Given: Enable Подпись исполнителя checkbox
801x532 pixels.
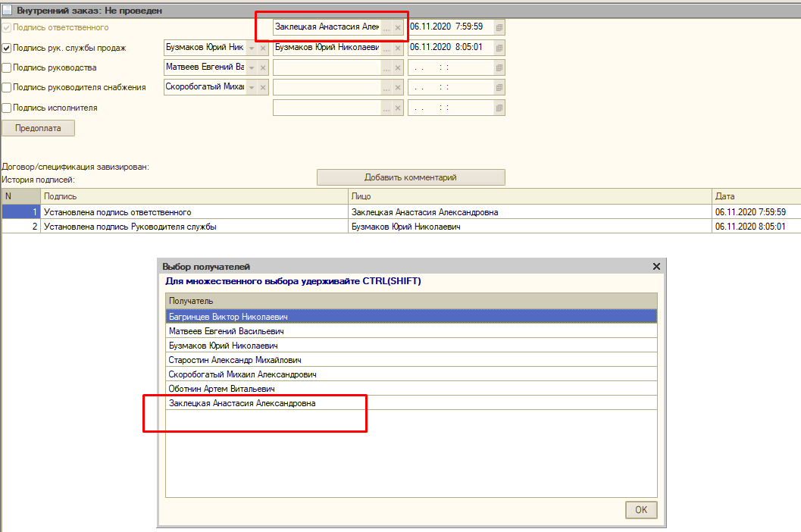Looking at the screenshot, I should point(7,108).
